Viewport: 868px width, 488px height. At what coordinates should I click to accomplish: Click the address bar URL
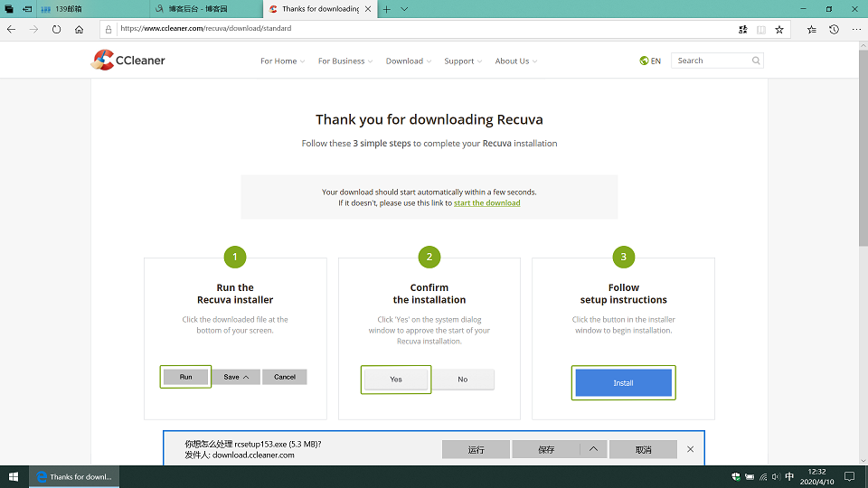206,28
